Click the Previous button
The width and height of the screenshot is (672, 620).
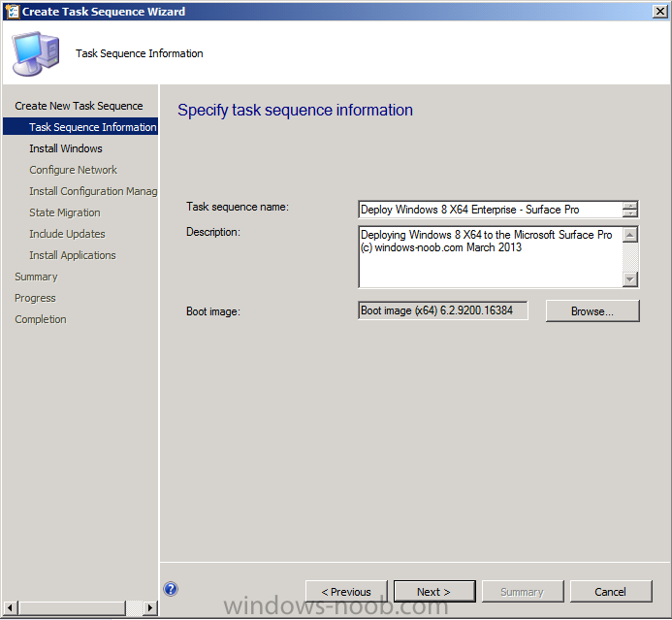pos(346,592)
